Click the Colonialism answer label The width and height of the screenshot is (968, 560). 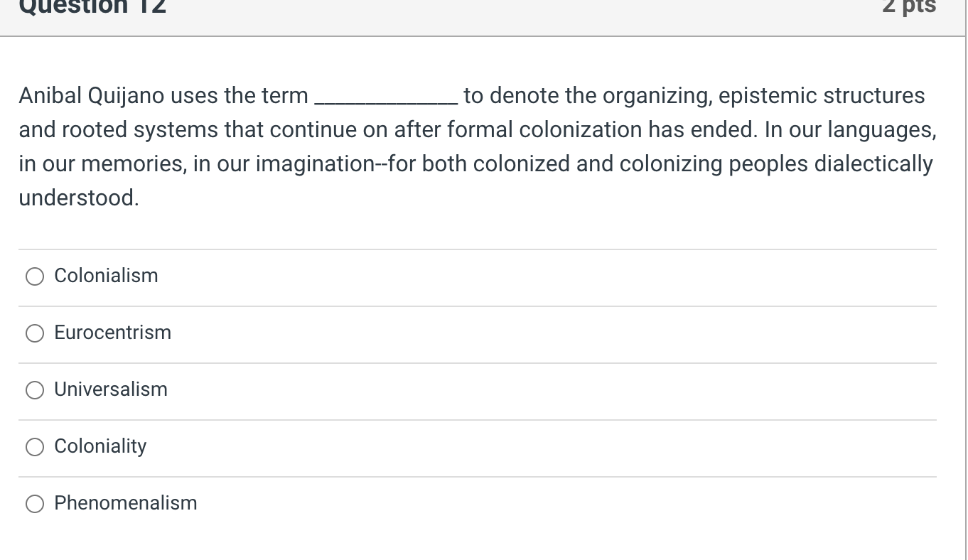coord(106,276)
